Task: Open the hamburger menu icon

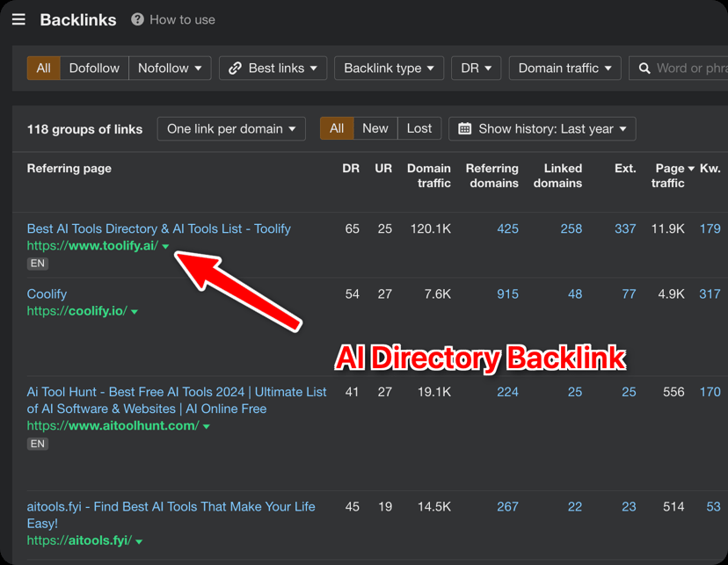Action: click(x=18, y=19)
